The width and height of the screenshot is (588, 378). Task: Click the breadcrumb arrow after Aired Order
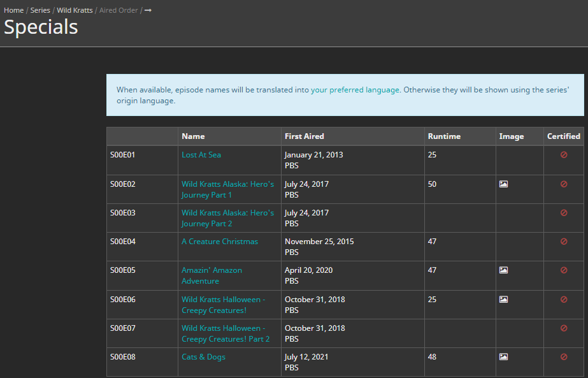coord(148,10)
